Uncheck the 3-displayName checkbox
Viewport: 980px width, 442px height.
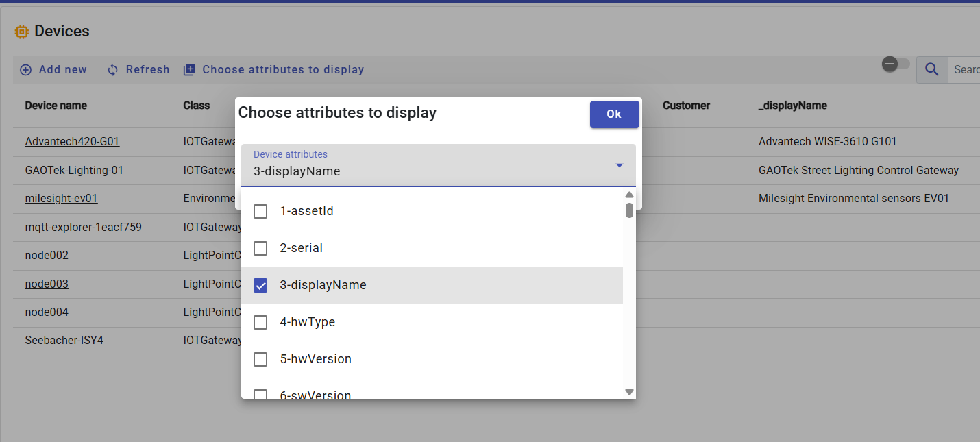(x=260, y=286)
